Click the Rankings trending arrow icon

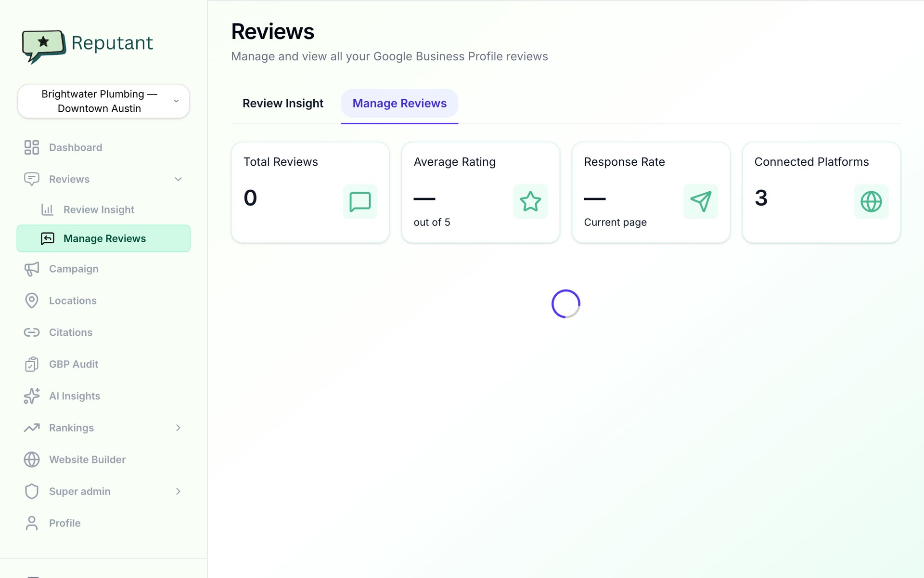click(x=32, y=428)
